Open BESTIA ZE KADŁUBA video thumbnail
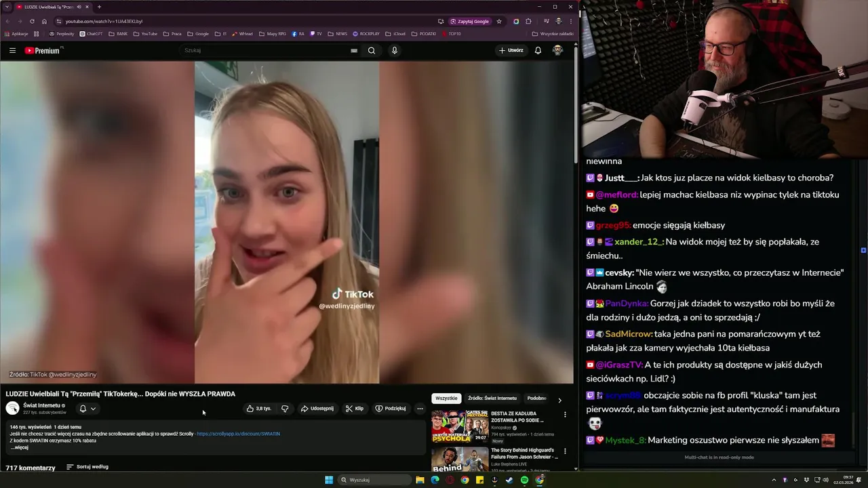 pyautogui.click(x=460, y=426)
